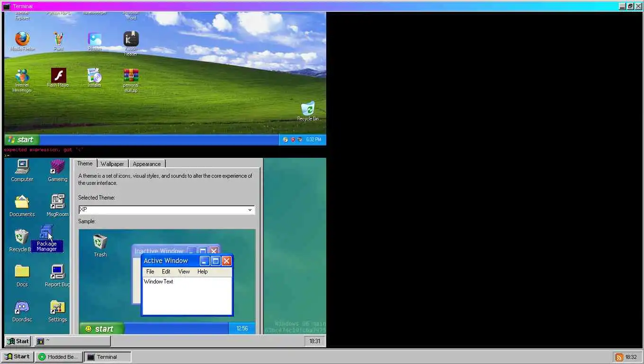Open the Documents folder icon
The image size is (644, 364).
(22, 206)
